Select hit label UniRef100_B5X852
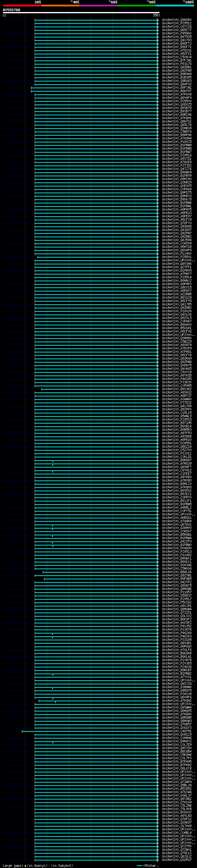This screenshot has width=197, height=868. pos(177,789)
